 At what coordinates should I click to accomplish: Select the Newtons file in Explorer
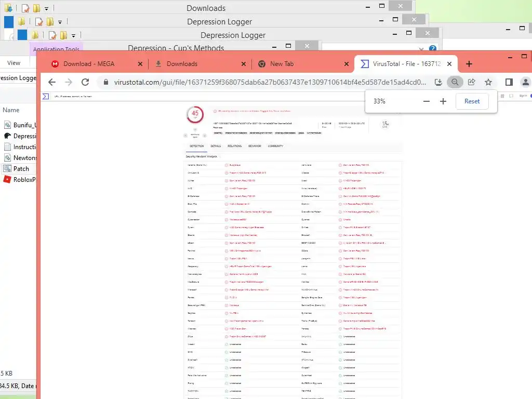tap(19, 158)
